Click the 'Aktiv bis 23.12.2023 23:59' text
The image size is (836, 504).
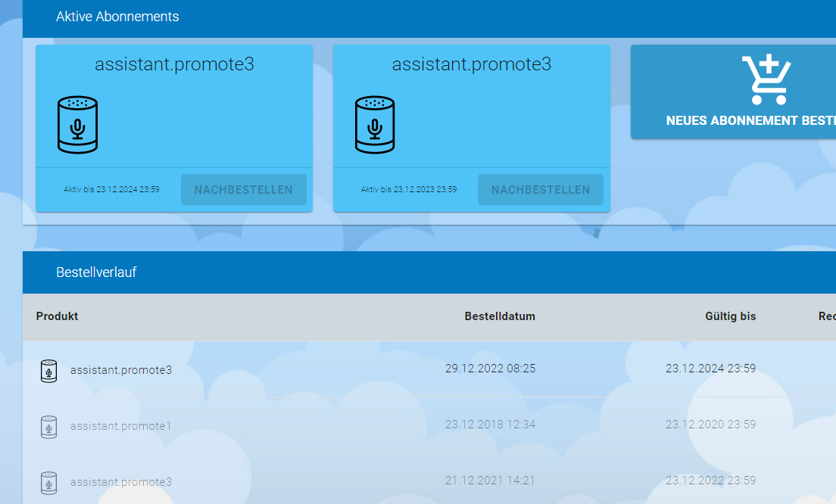[409, 189]
